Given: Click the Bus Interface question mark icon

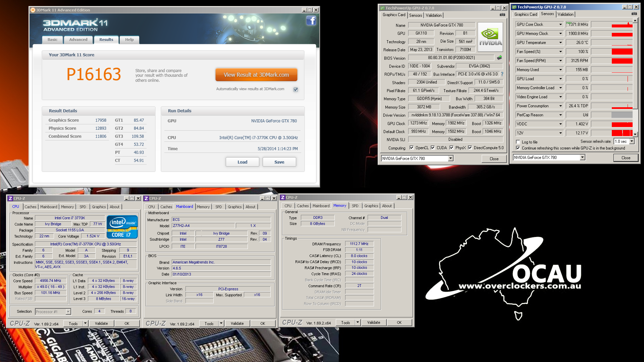Looking at the screenshot, I should 502,74.
